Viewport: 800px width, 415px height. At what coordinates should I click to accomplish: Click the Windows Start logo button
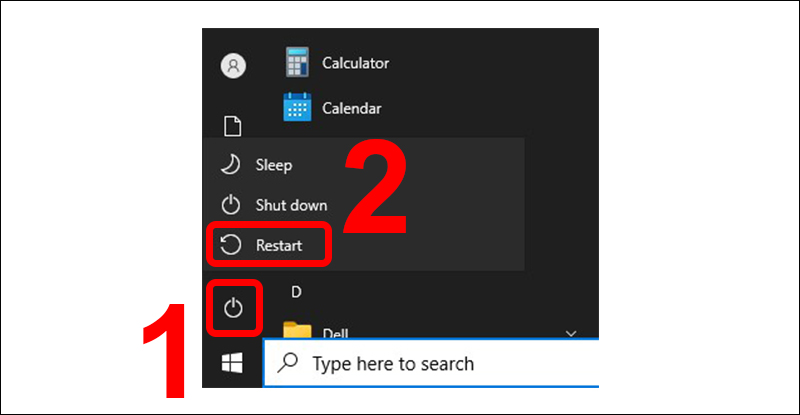(x=232, y=362)
